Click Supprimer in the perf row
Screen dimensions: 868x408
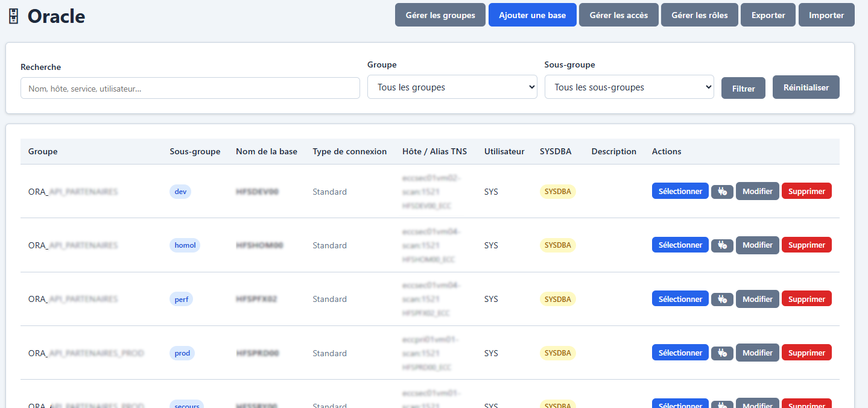[x=806, y=298]
